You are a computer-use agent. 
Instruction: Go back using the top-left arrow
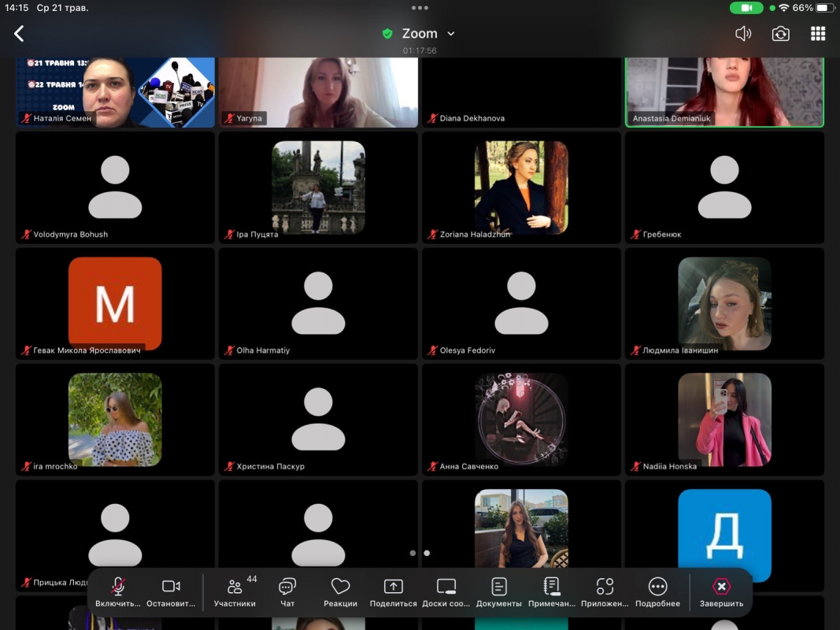20,33
